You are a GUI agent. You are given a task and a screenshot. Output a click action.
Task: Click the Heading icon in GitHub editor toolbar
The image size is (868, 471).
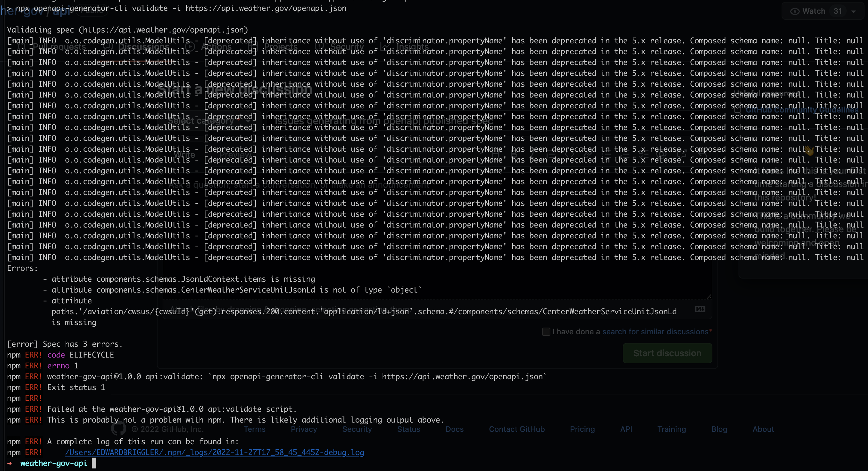point(495,155)
